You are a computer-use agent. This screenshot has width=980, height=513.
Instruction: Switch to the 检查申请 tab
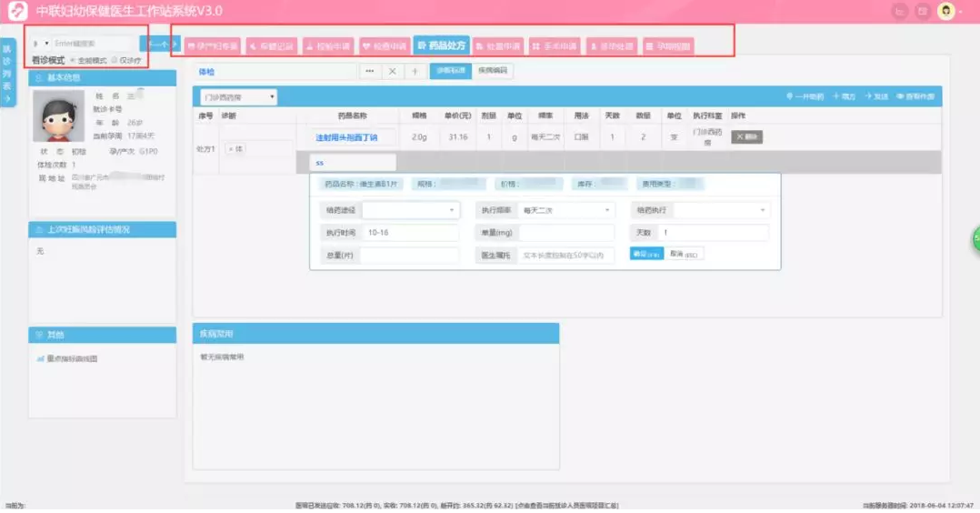(x=384, y=46)
